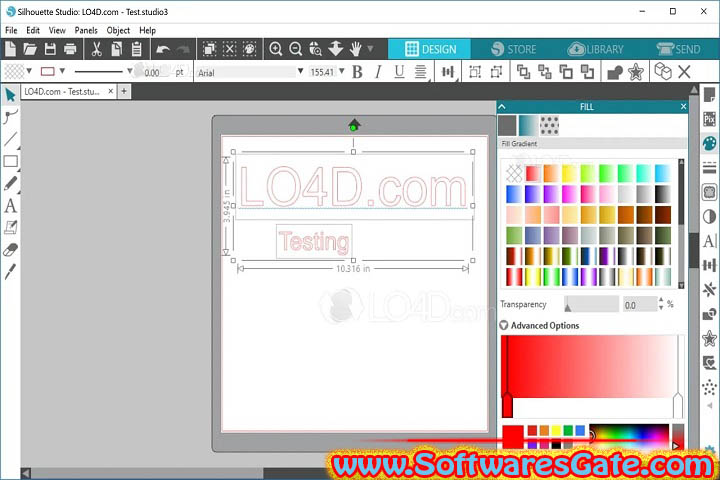720x480 pixels.
Task: Click the Transparency value field
Action: point(640,305)
